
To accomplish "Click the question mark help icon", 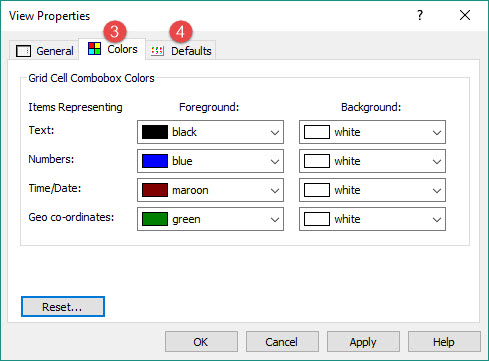I will (x=420, y=15).
